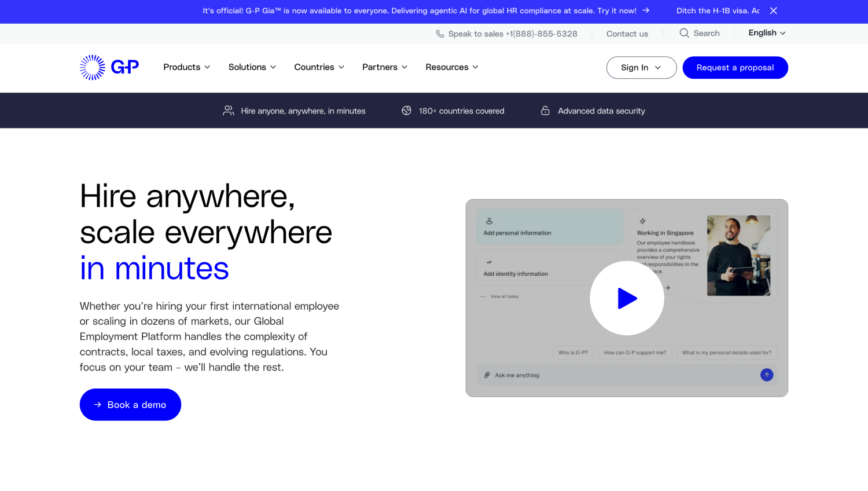868x491 pixels.
Task: Expand the Resources menu
Action: tap(452, 67)
